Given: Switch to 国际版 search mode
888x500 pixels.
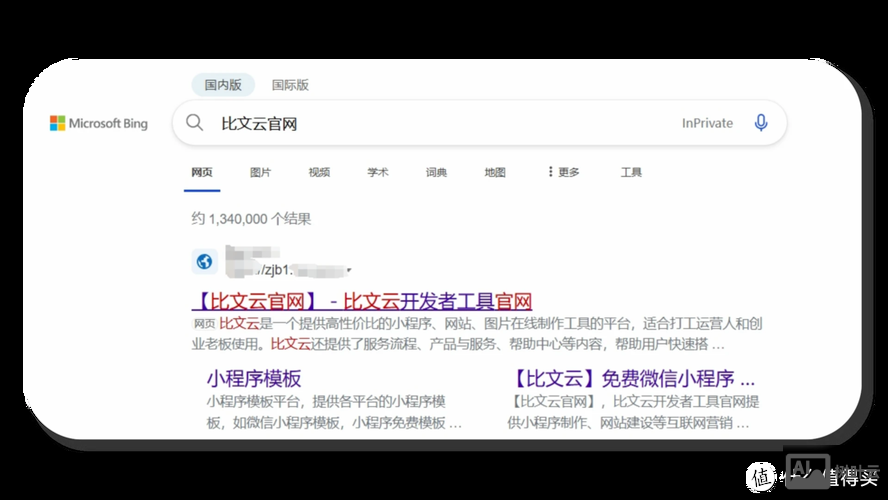Looking at the screenshot, I should (290, 85).
